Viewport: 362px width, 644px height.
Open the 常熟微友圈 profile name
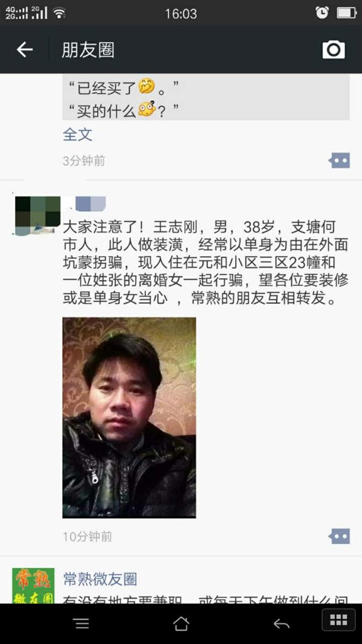click(x=100, y=579)
